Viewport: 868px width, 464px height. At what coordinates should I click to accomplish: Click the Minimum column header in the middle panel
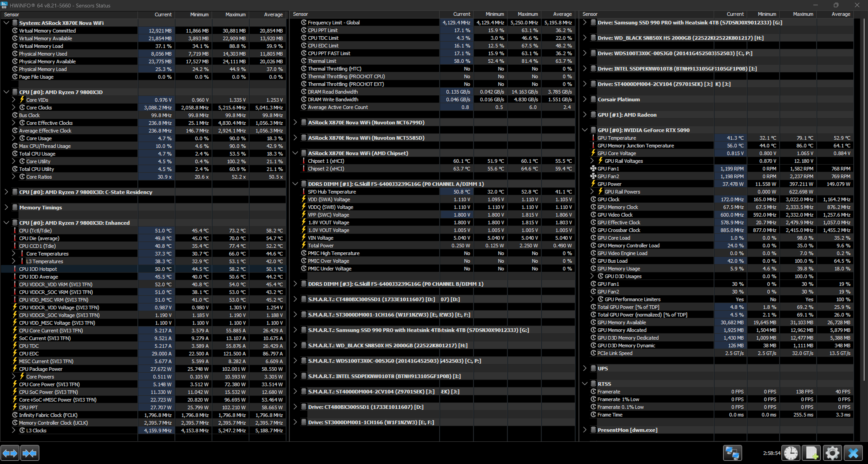pyautogui.click(x=491, y=14)
